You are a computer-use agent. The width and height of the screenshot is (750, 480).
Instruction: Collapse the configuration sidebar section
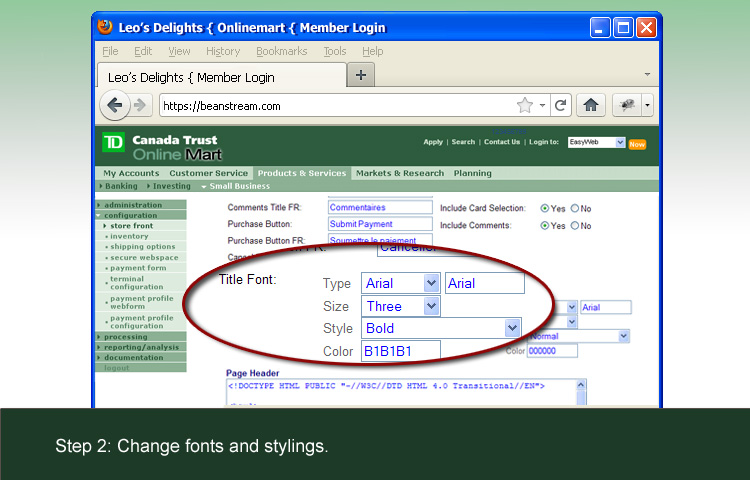tap(141, 215)
